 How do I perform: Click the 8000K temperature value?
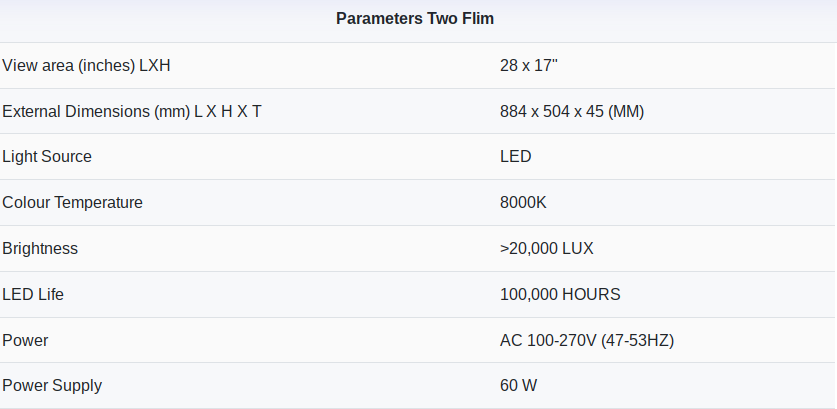coord(523,203)
